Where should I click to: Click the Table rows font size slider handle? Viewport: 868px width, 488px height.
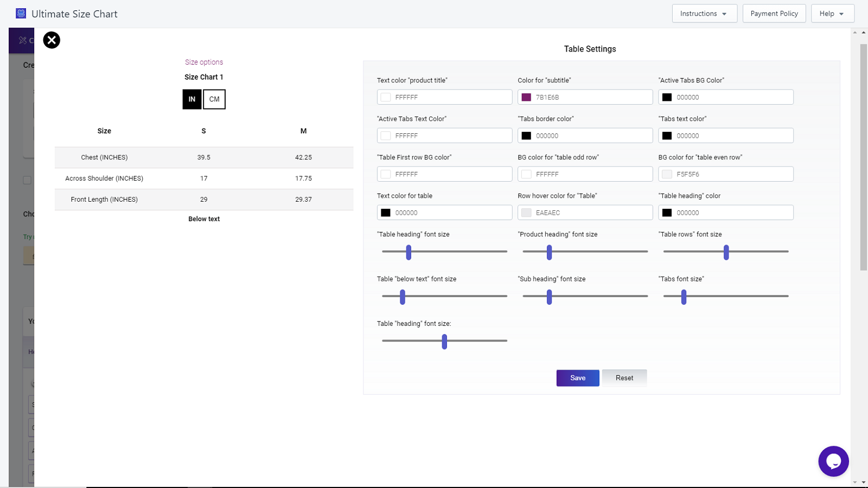point(726,252)
